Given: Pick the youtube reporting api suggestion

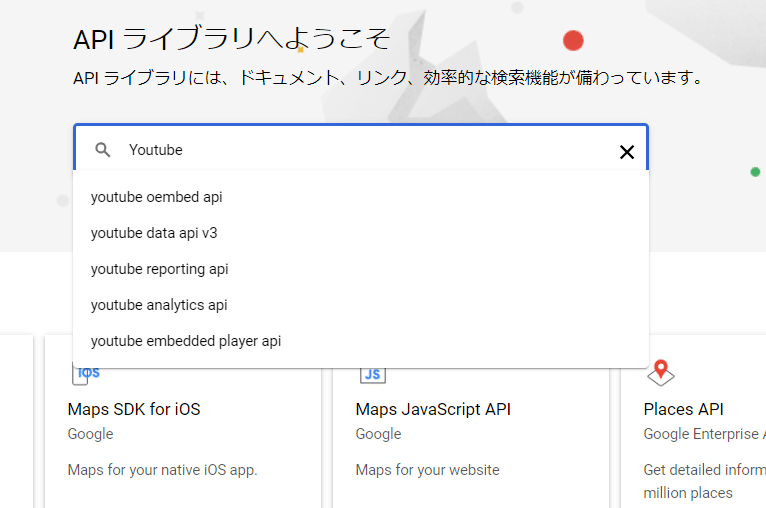Looking at the screenshot, I should 160,269.
